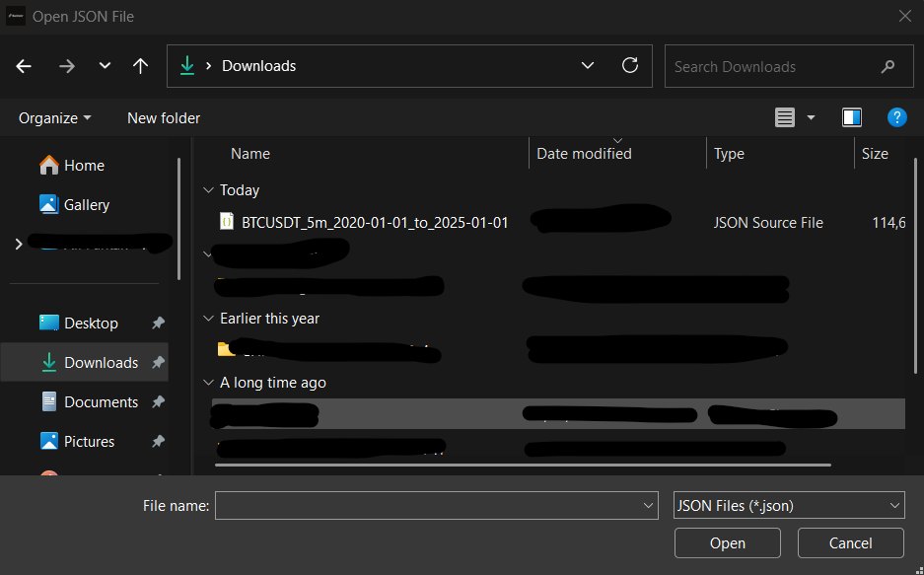924x575 pixels.
Task: Expand the File name history dropdown
Action: pos(648,506)
